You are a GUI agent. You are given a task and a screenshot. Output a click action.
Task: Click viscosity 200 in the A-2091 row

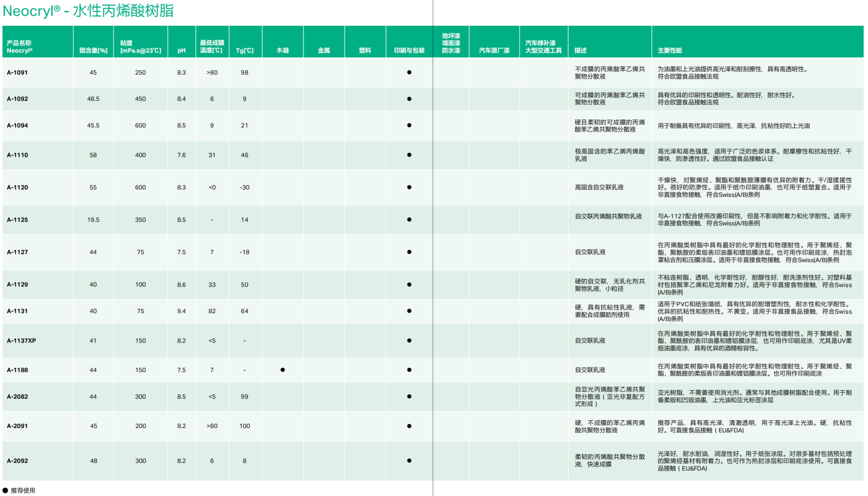click(x=140, y=426)
